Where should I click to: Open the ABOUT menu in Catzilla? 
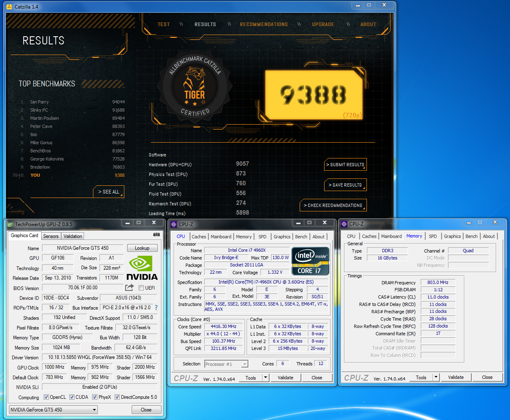(368, 24)
